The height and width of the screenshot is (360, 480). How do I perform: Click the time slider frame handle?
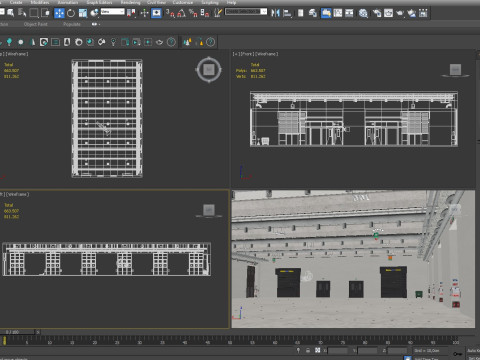pyautogui.click(x=18, y=332)
